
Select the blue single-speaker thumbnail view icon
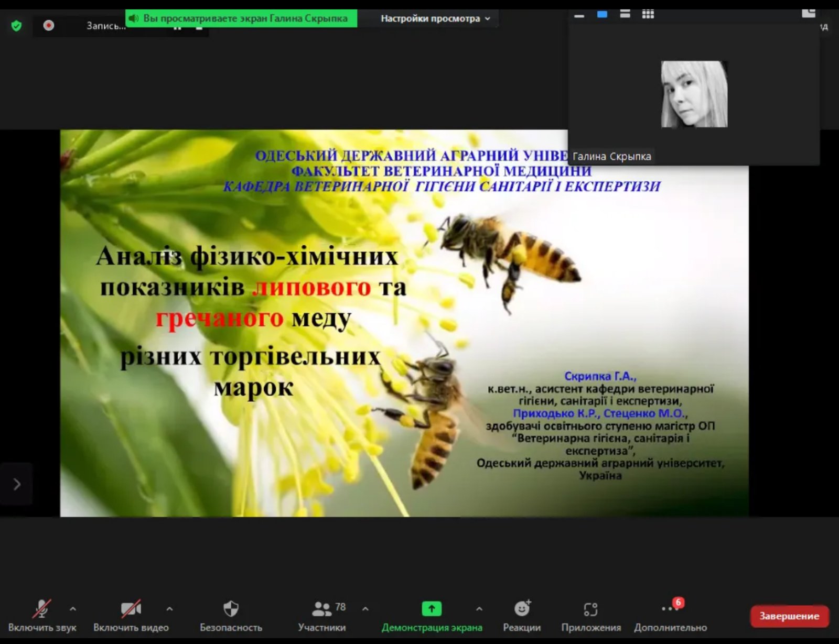point(602,15)
